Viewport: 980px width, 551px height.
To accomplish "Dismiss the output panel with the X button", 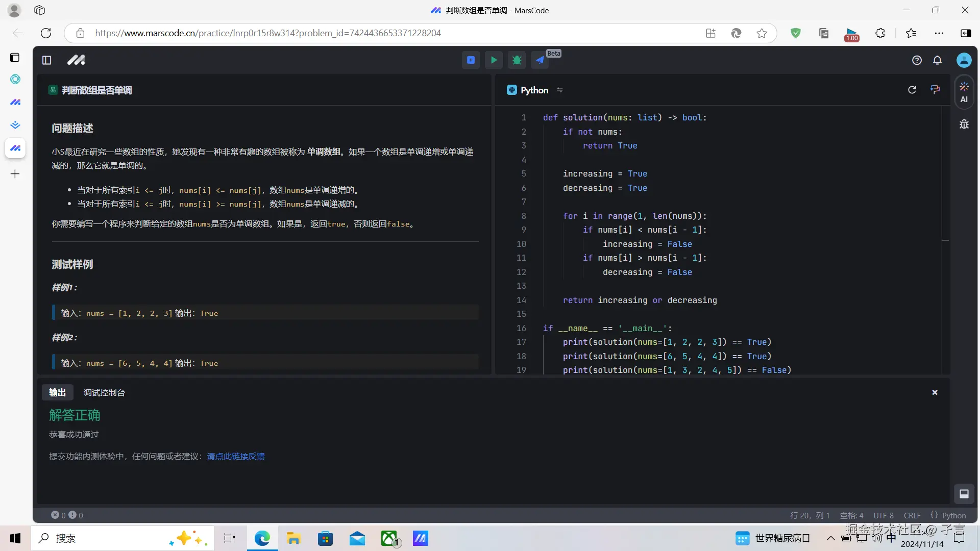I will (935, 392).
